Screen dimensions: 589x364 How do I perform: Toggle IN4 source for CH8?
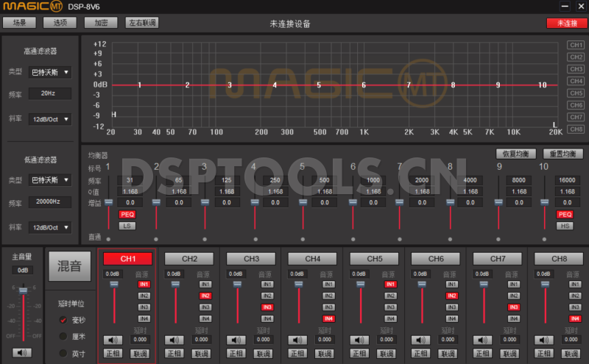tap(575, 318)
